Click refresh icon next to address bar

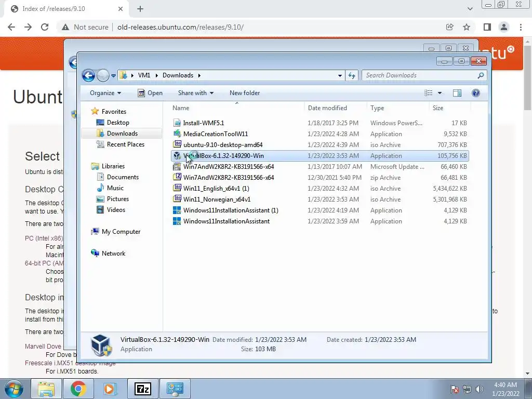tap(352, 75)
